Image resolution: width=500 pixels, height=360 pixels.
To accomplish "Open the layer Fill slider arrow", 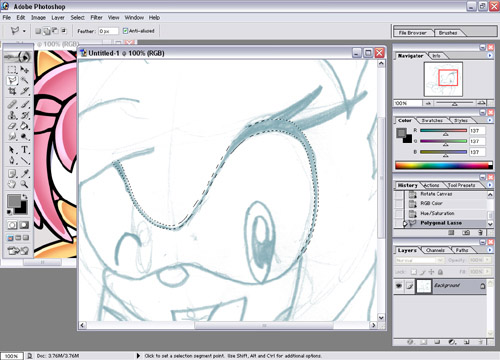I will pyautogui.click(x=488, y=272).
